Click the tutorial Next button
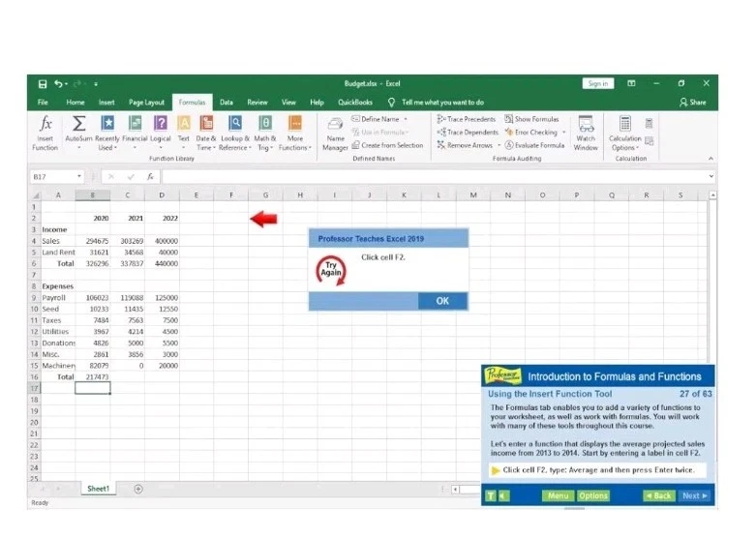Image resolution: width=756 pixels, height=538 pixels. pos(694,496)
